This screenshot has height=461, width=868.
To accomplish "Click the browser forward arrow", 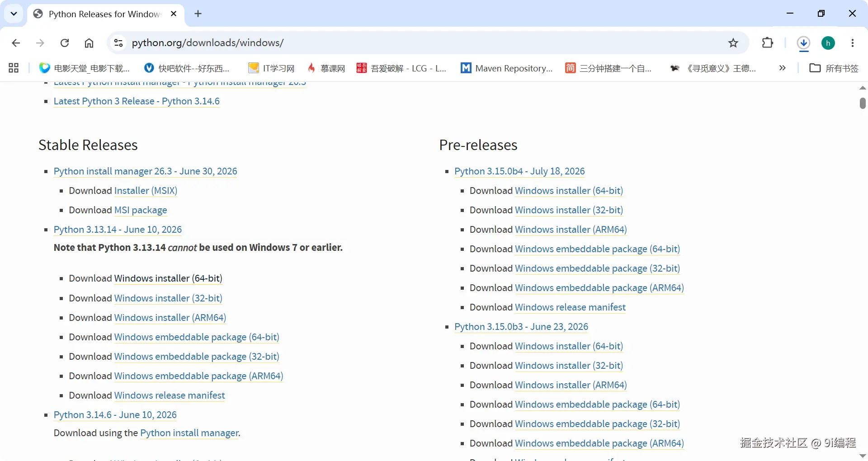I will (40, 43).
